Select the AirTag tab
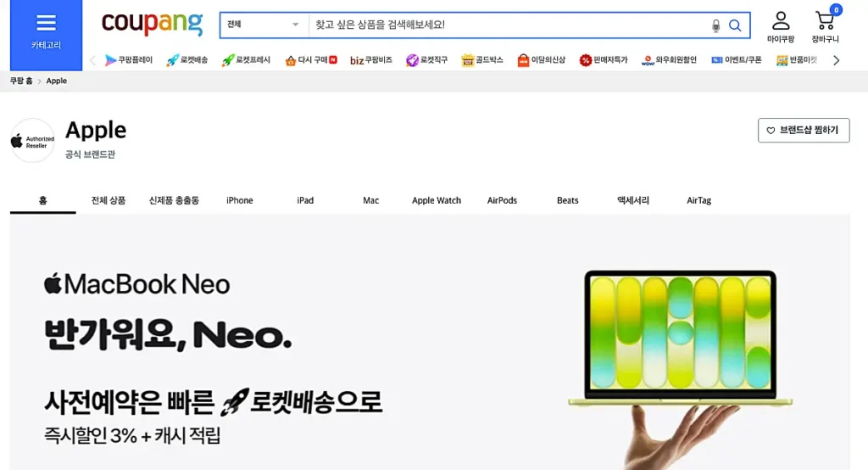The image size is (868, 470). point(698,200)
